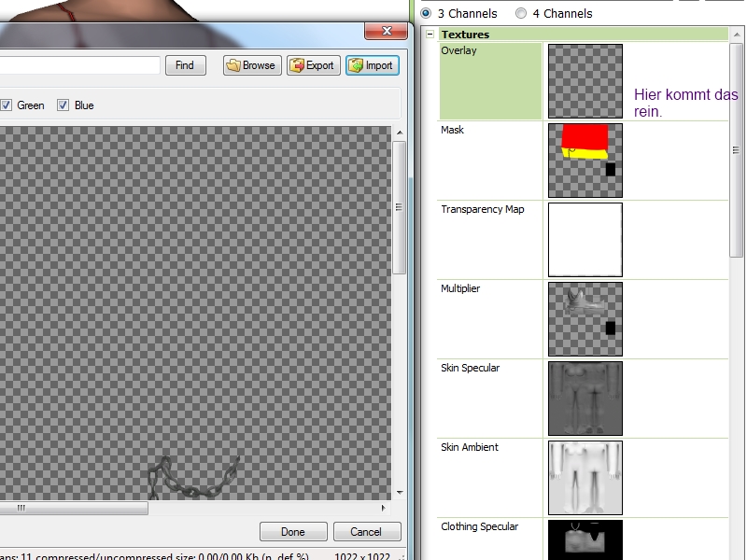
Task: Collapse the Textures section
Action: pyautogui.click(x=430, y=35)
